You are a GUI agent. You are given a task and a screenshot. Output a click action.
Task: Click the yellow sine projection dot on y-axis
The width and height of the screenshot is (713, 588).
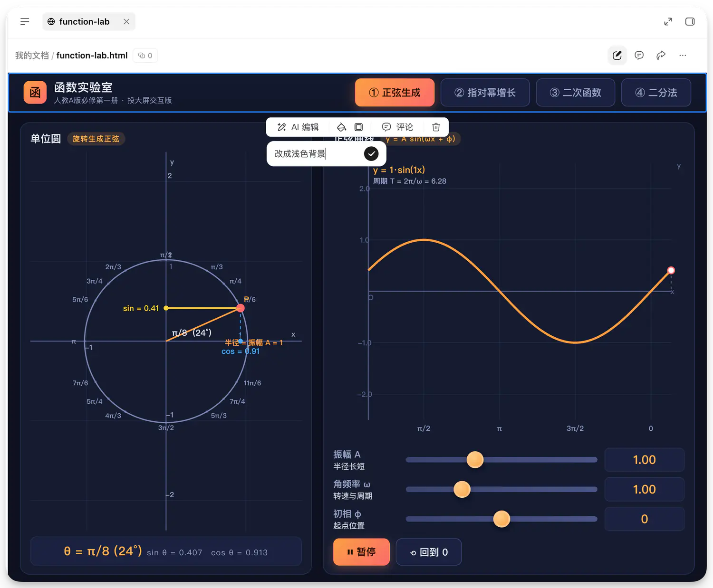(x=166, y=308)
